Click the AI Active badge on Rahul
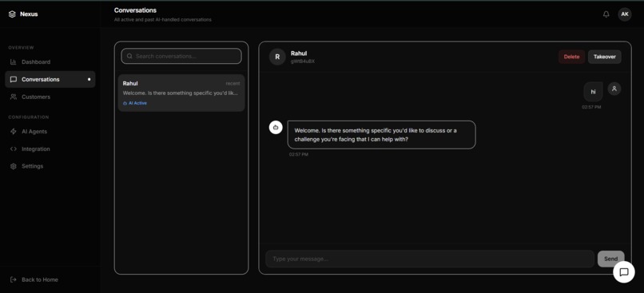Image resolution: width=644 pixels, height=293 pixels. click(x=135, y=103)
